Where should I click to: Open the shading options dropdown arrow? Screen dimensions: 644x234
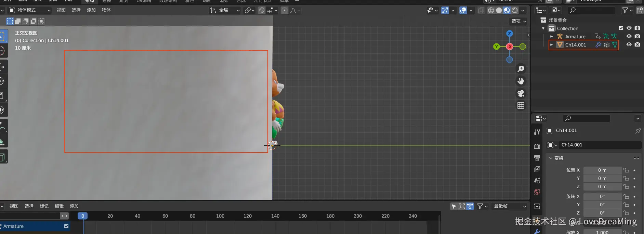pos(523,10)
